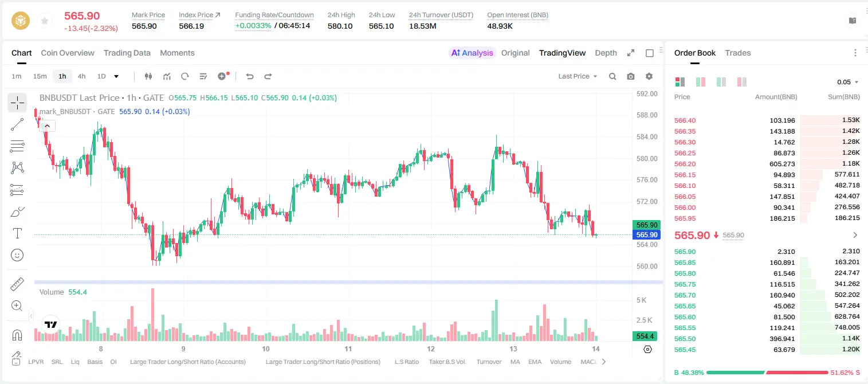Activate the magnet snap mode
The height and width of the screenshot is (384, 868).
pyautogui.click(x=17, y=335)
